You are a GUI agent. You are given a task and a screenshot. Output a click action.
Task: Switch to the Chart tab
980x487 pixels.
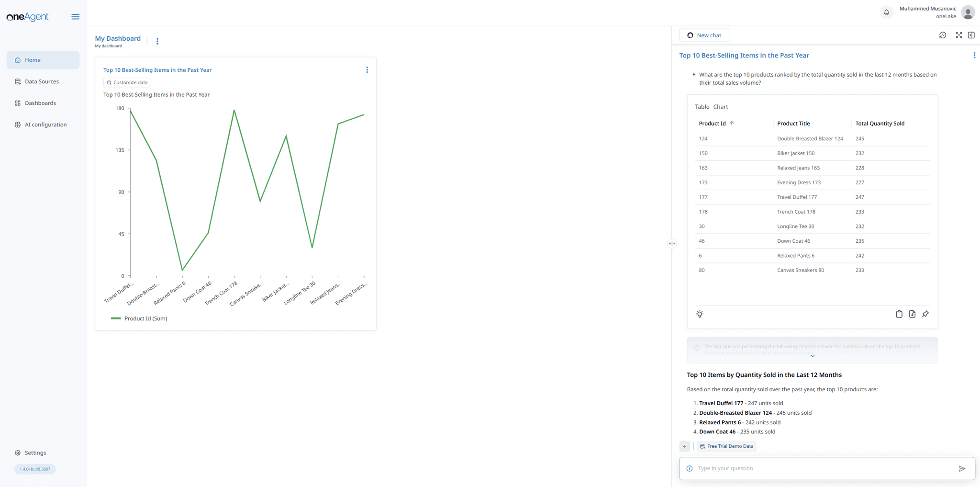[x=720, y=107]
